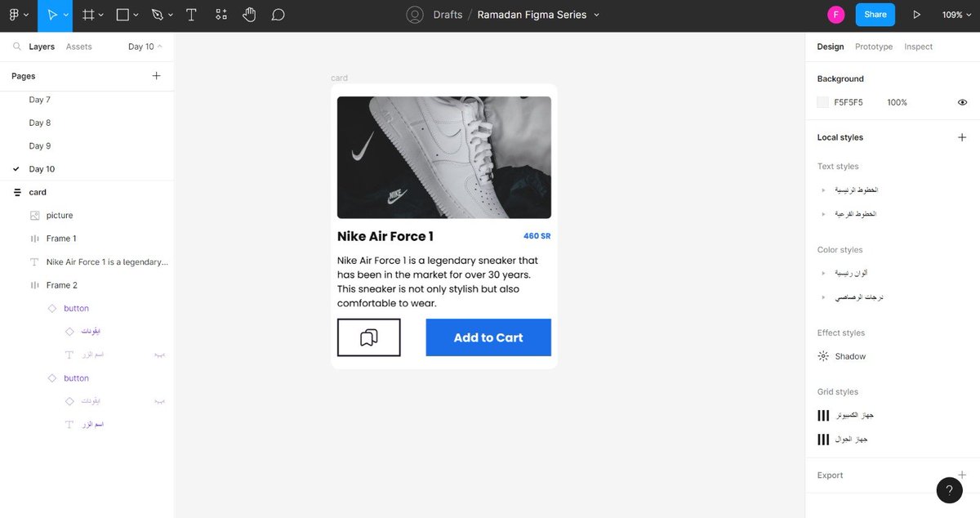980x518 pixels.
Task: Expand الوان رئيسية color style group
Action: [x=824, y=273]
